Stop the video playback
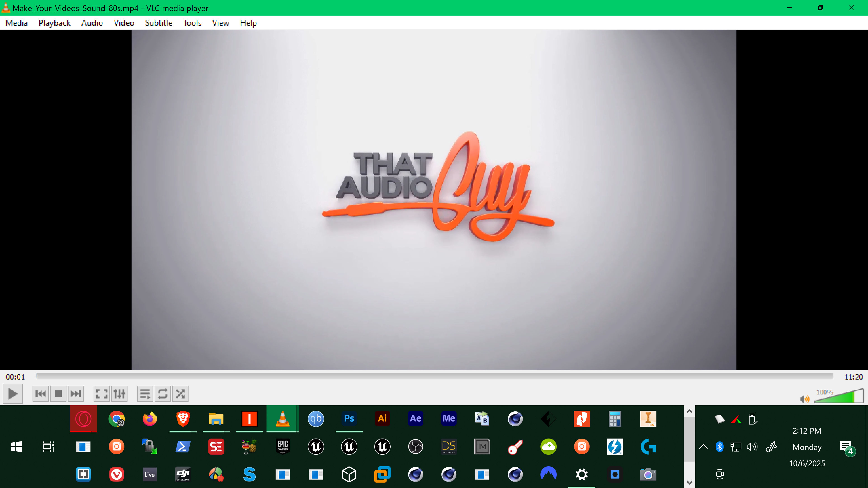 click(58, 394)
